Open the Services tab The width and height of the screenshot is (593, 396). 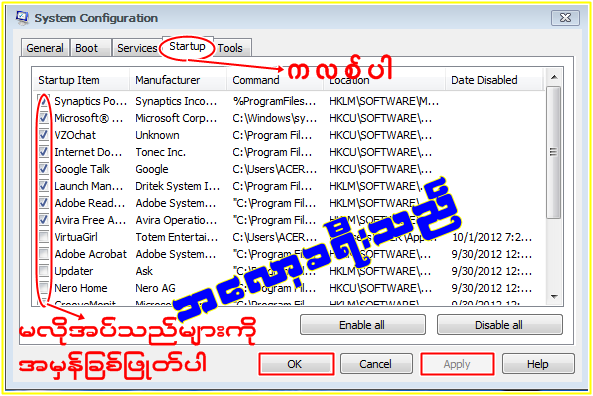pos(137,48)
